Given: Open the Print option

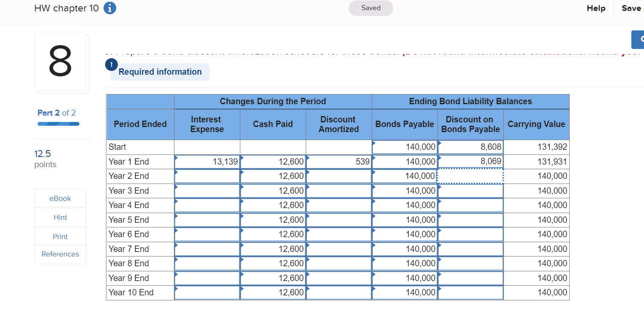Looking at the screenshot, I should point(60,236).
